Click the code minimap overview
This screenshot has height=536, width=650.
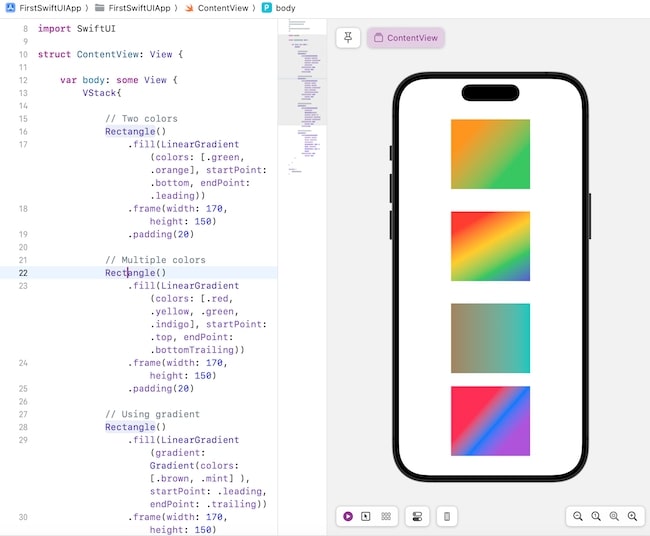[x=302, y=99]
